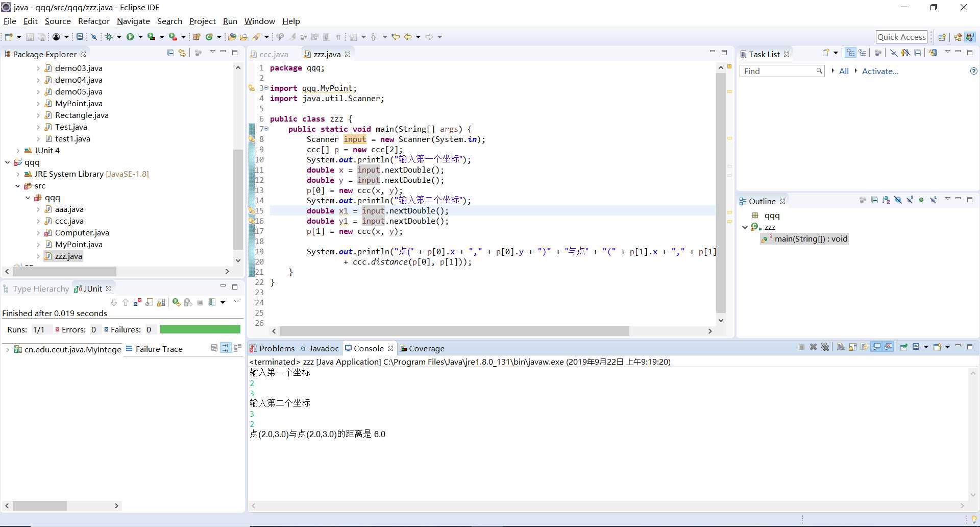Click the Back navigation arrow icon

[x=408, y=37]
